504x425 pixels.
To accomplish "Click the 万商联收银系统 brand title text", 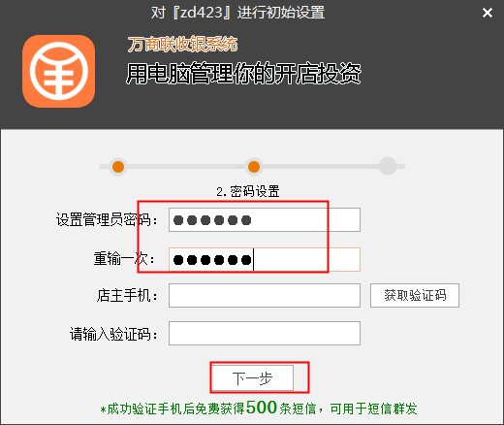I will 182,45.
